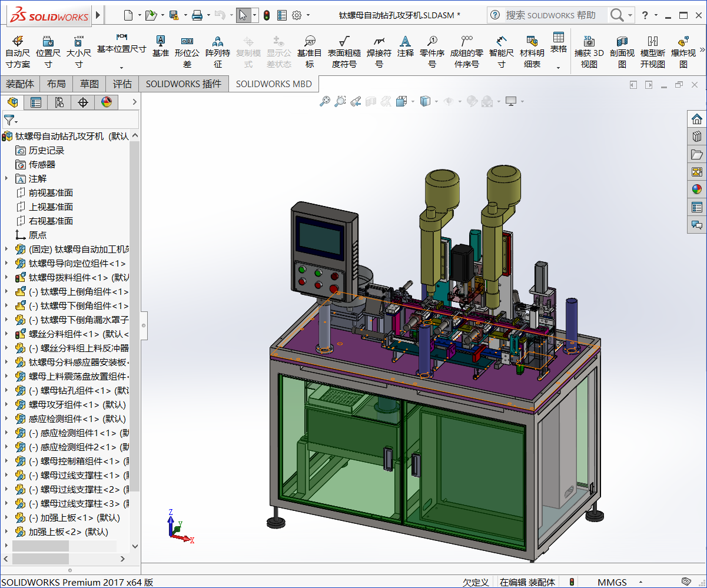
Task: Choose the Datum (基准) tool
Action: pyautogui.click(x=160, y=46)
